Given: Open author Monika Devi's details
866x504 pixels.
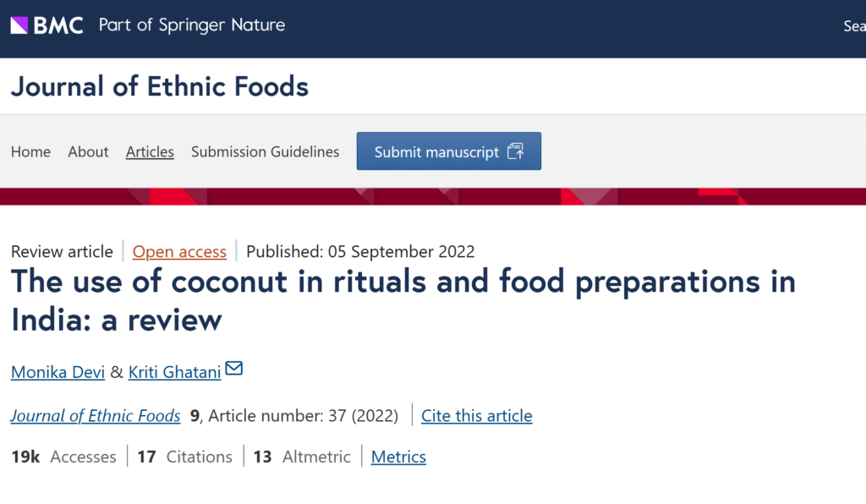Looking at the screenshot, I should [x=58, y=372].
